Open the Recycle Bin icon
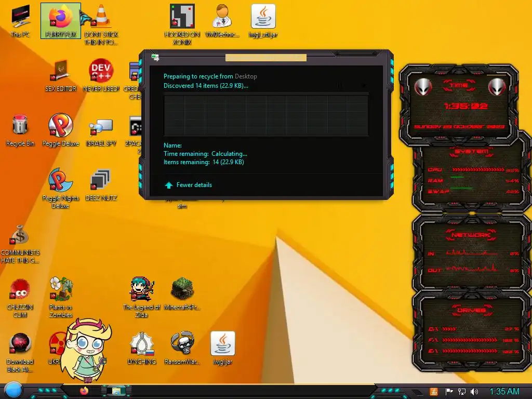 click(x=20, y=130)
